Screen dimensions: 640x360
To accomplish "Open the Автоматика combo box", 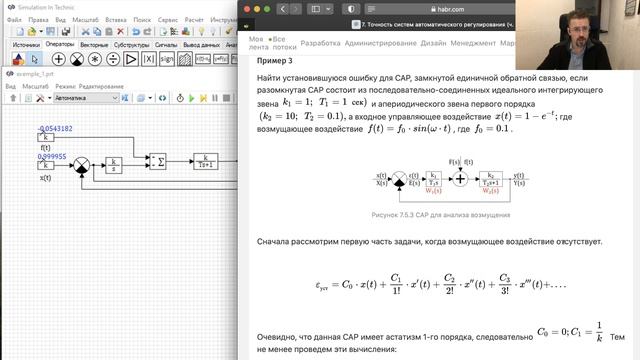I will point(86,98).
